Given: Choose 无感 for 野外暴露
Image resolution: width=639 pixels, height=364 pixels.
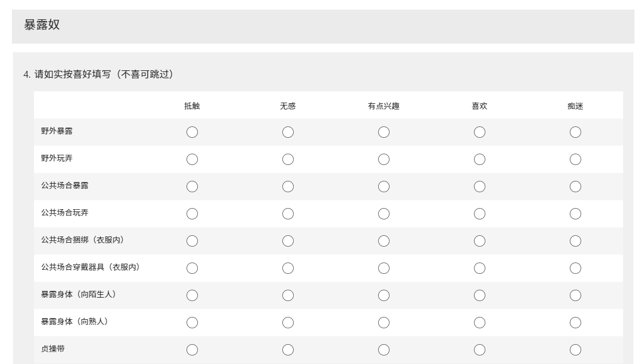Looking at the screenshot, I should point(288,132).
